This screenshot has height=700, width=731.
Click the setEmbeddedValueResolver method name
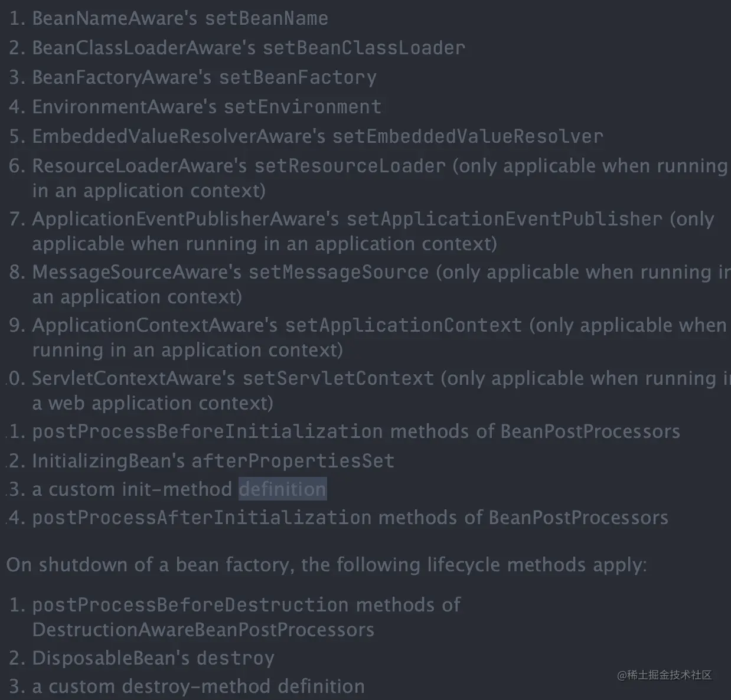click(x=468, y=136)
